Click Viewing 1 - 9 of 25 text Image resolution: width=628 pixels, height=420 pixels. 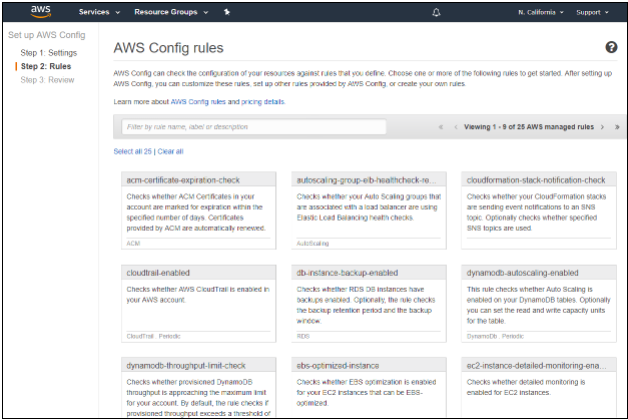click(x=529, y=127)
